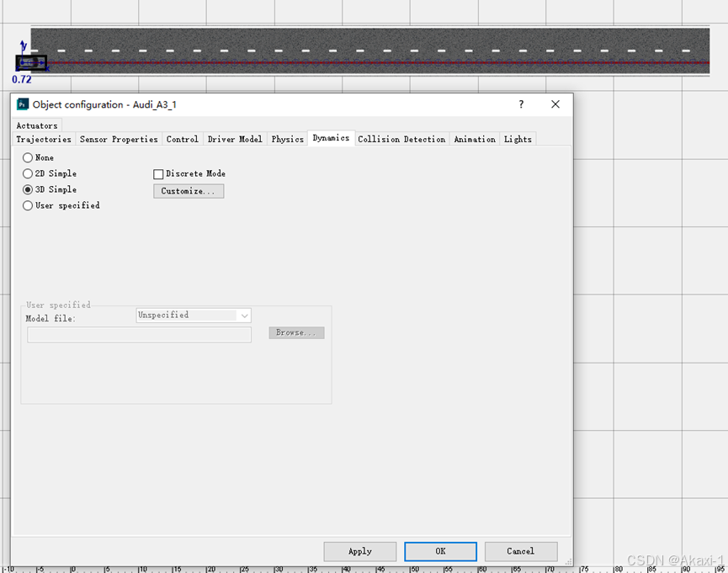Click the Apply button
728x573 pixels.
coord(360,551)
